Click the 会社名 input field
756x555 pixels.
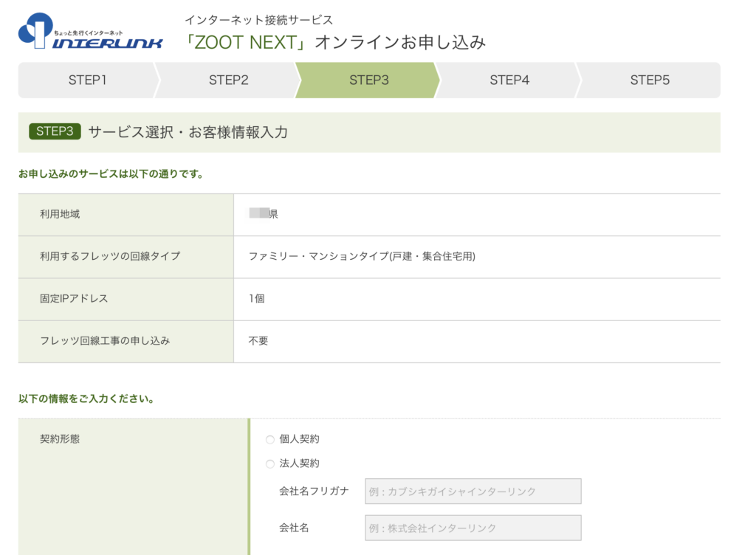tap(473, 528)
